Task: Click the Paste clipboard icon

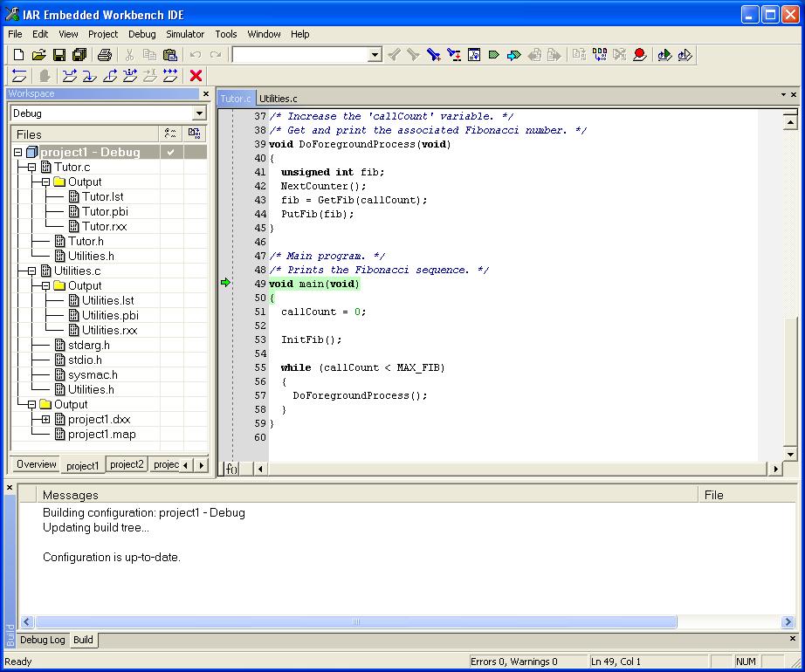Action: click(x=170, y=55)
